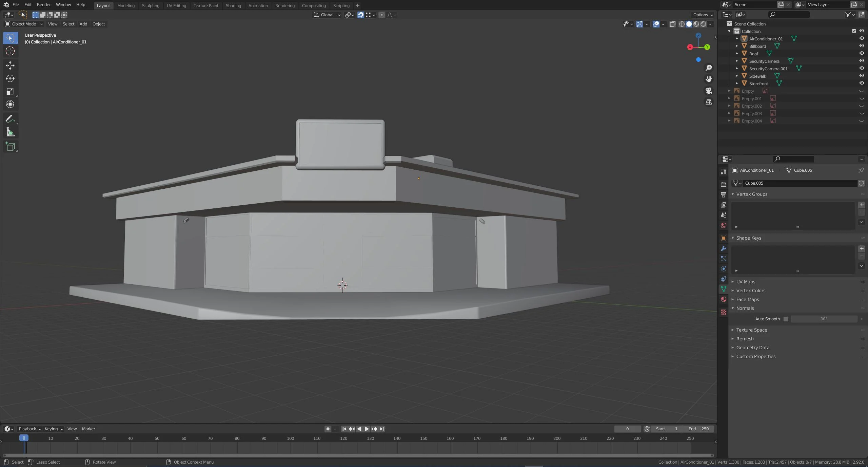Hide Storefront with eye icon
The width and height of the screenshot is (868, 467).
click(x=862, y=83)
